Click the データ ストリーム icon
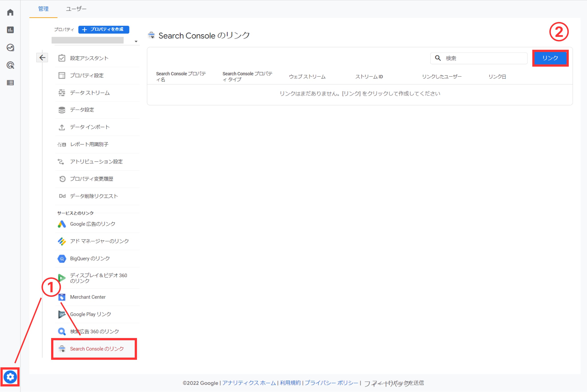Image resolution: width=587 pixels, height=392 pixels. click(62, 93)
